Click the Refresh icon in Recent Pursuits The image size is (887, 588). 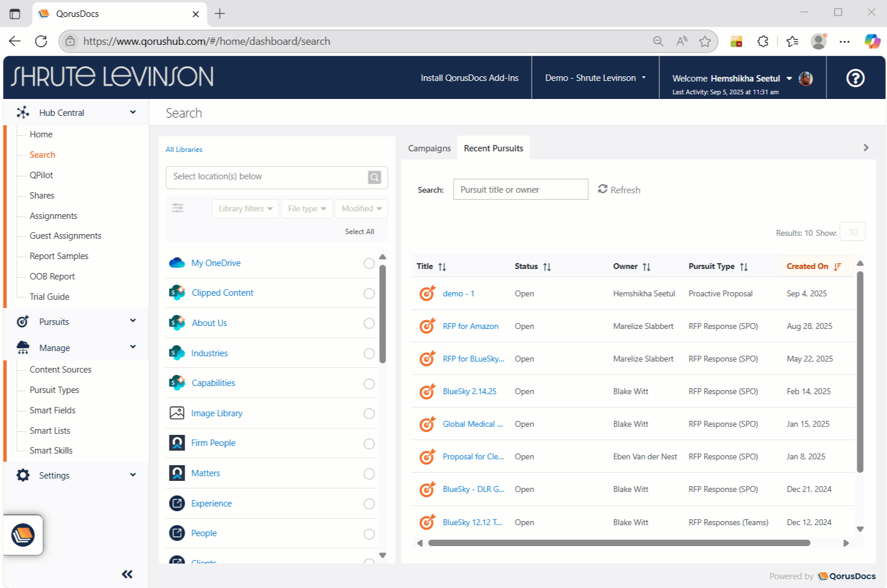(603, 189)
